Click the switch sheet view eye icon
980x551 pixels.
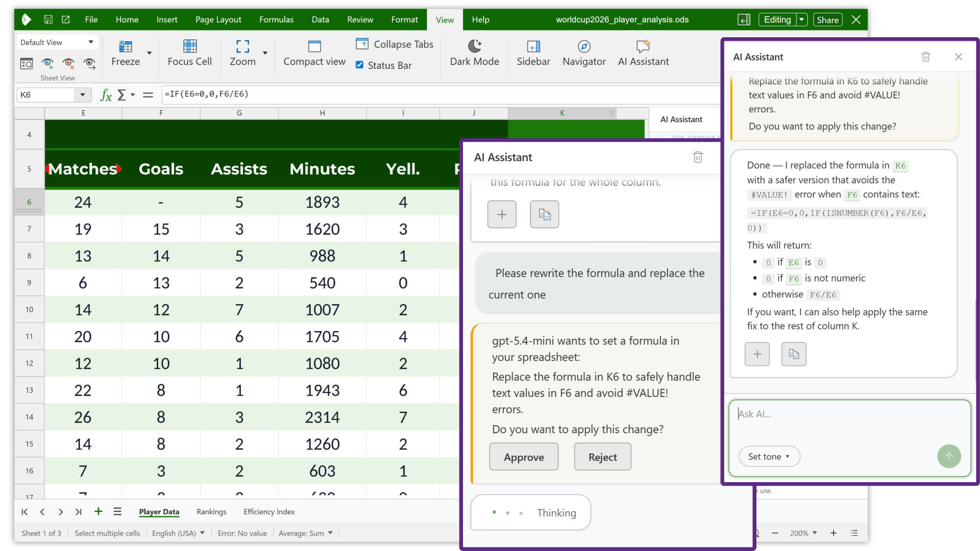(x=89, y=64)
